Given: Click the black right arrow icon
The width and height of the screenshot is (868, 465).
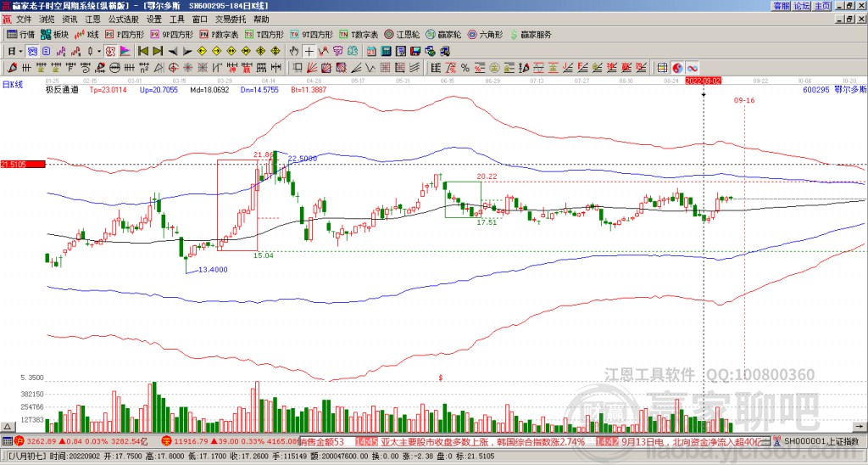Looking at the screenshot, I should (187, 52).
